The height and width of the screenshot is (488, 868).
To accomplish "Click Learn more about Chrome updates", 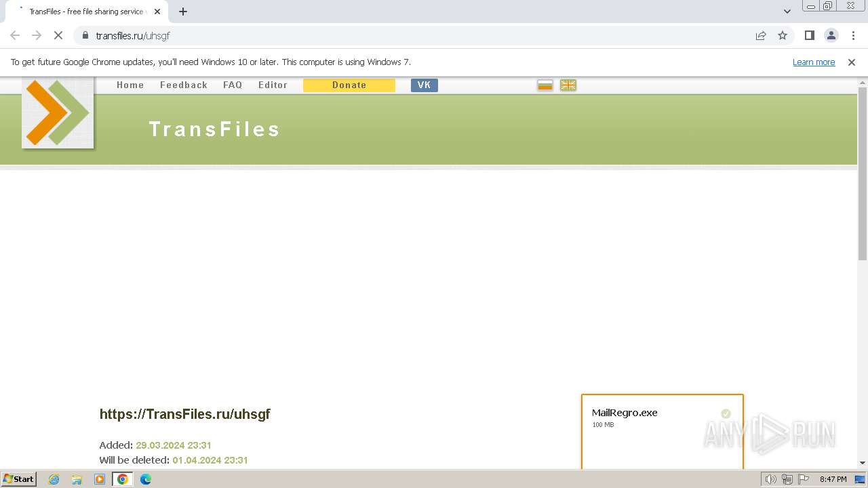I will 814,62.
